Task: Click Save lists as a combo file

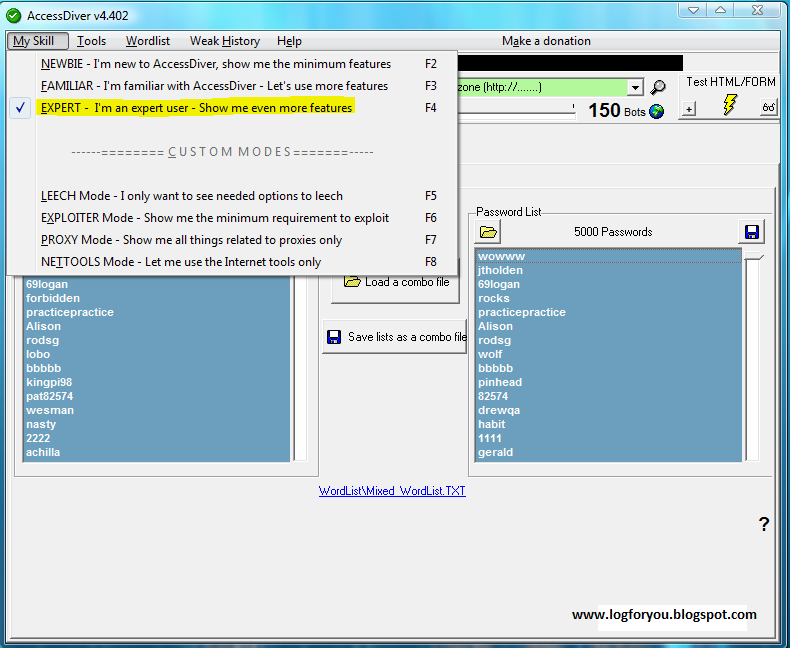Action: click(x=394, y=337)
